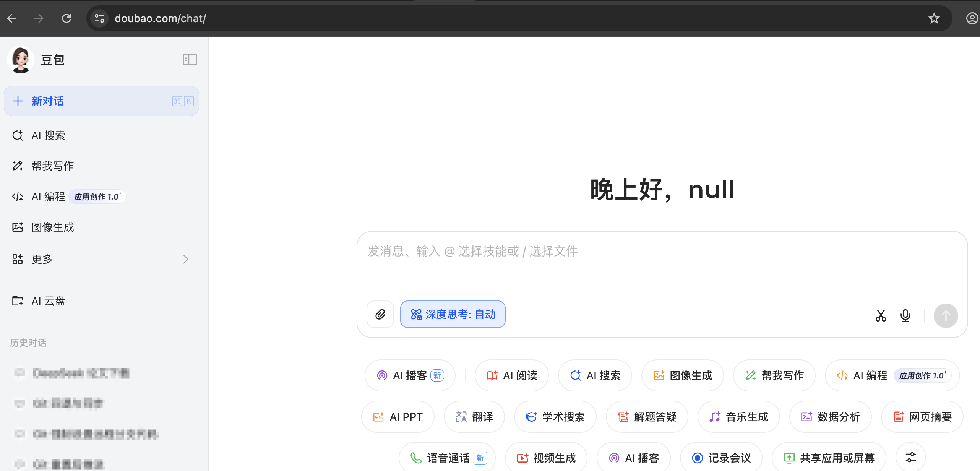Click the microphone voice input icon

905,315
